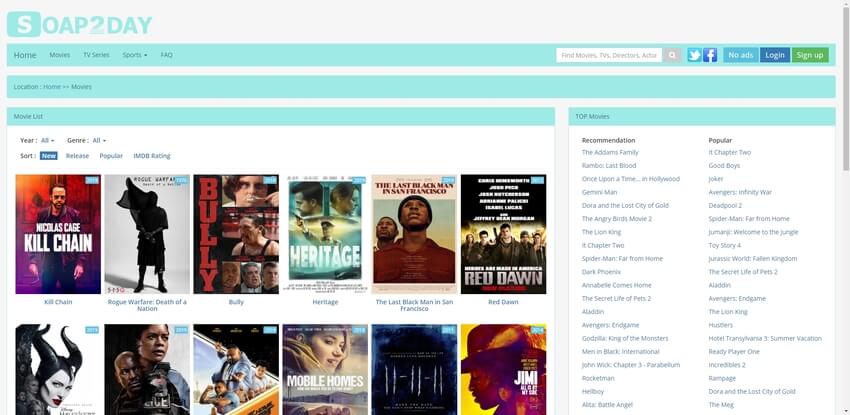Screen dimensions: 850x415
Task: Open 11-11-11 poster thumbnail
Action: click(414, 369)
